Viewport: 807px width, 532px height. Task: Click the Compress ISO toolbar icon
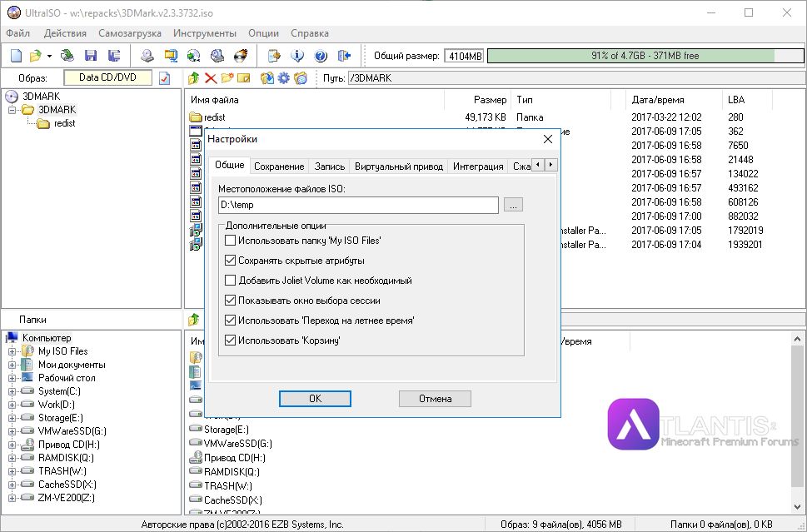click(171, 56)
